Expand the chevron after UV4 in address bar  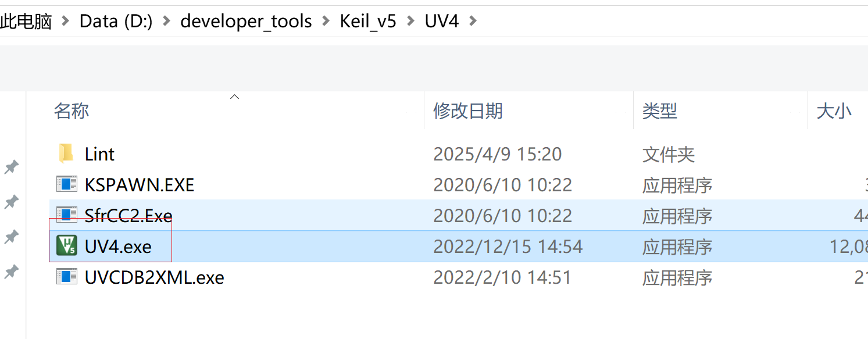click(472, 22)
